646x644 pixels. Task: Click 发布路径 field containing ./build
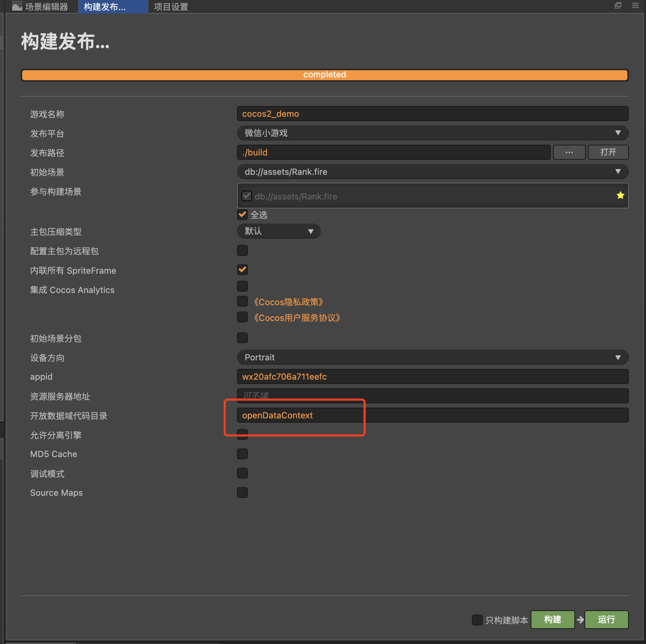tap(394, 152)
